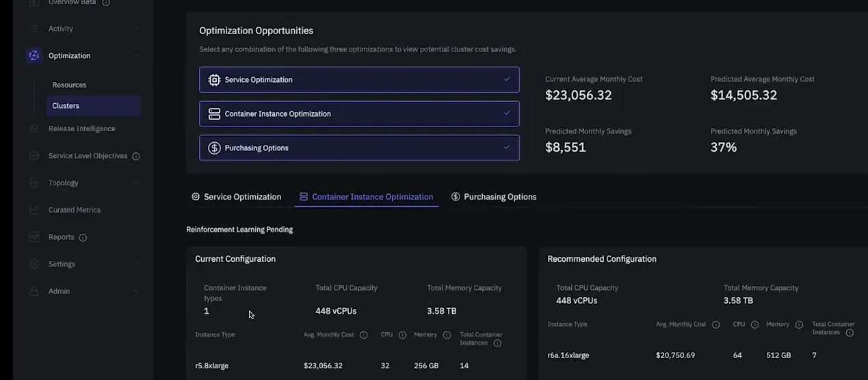Click info icon next to Reports
The image size is (868, 380).
pos(83,237)
